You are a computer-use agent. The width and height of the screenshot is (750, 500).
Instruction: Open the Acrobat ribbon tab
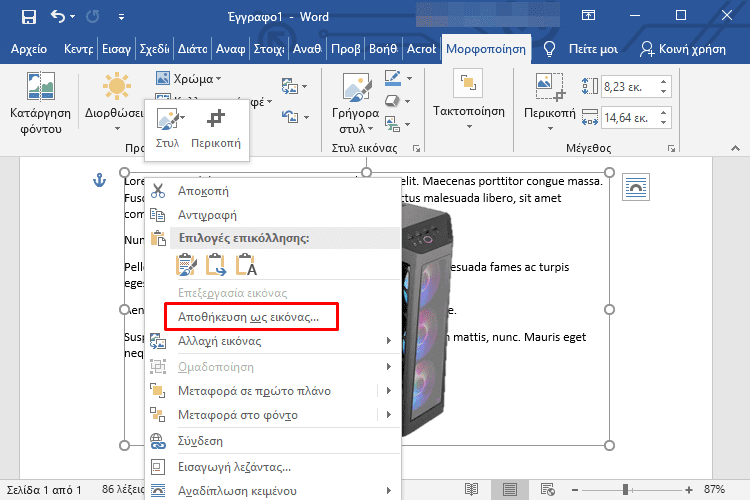click(x=421, y=49)
